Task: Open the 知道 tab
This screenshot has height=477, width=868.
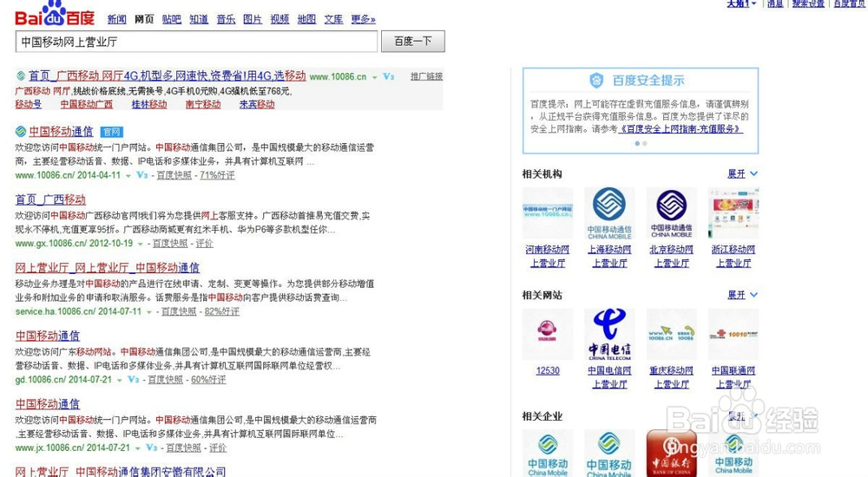Action: pos(199,19)
